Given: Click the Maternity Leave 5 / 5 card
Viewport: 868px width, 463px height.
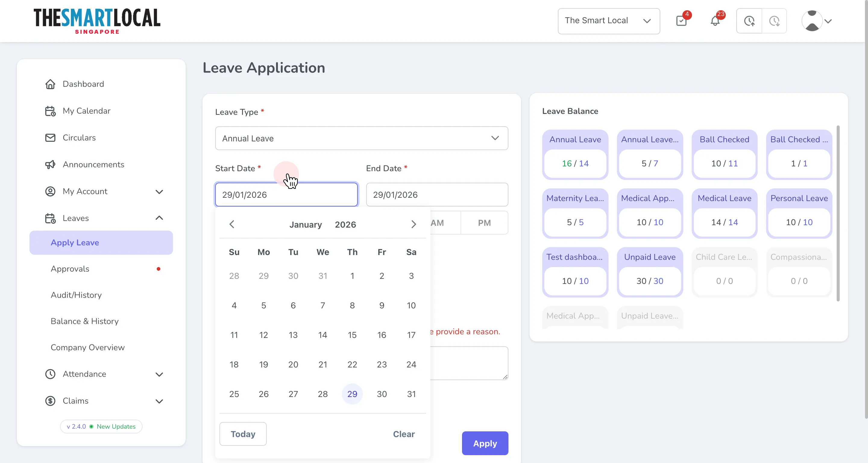Looking at the screenshot, I should (575, 214).
